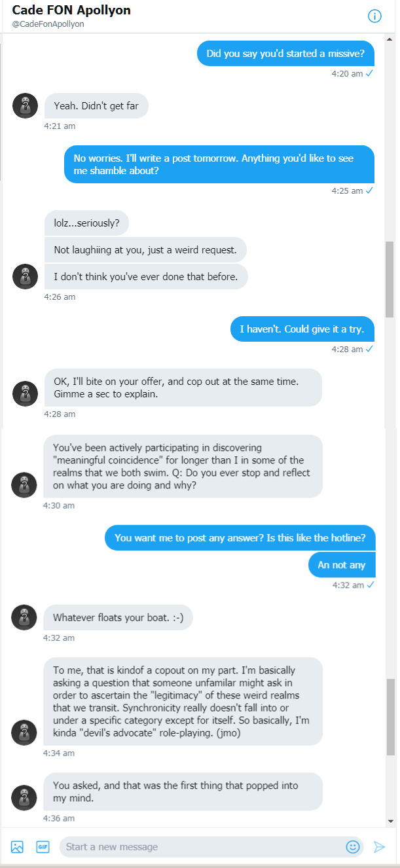Viewport: 400px width, 868px height.
Task: Click inside the 'Start a new message' field
Action: [x=196, y=846]
